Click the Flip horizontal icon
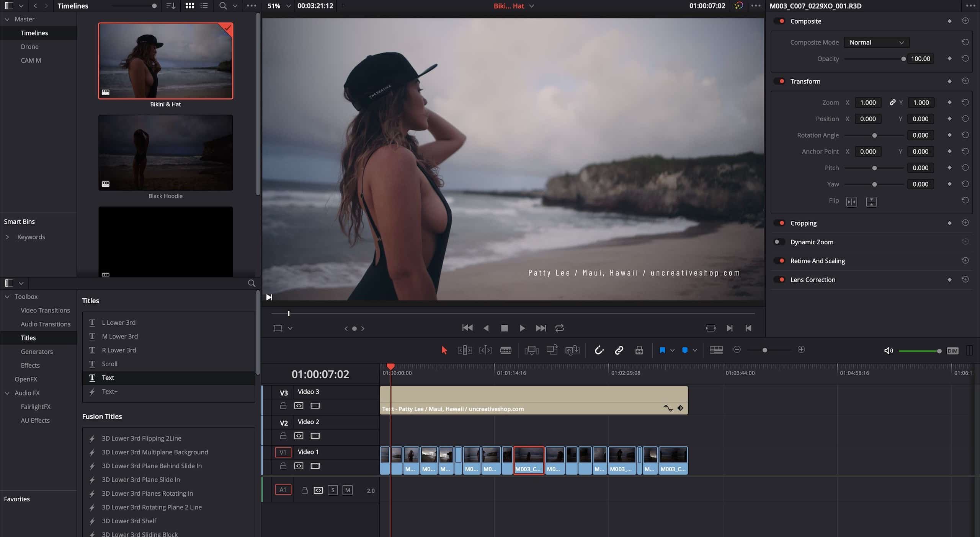Screen dimensions: 980x537 click(x=852, y=202)
